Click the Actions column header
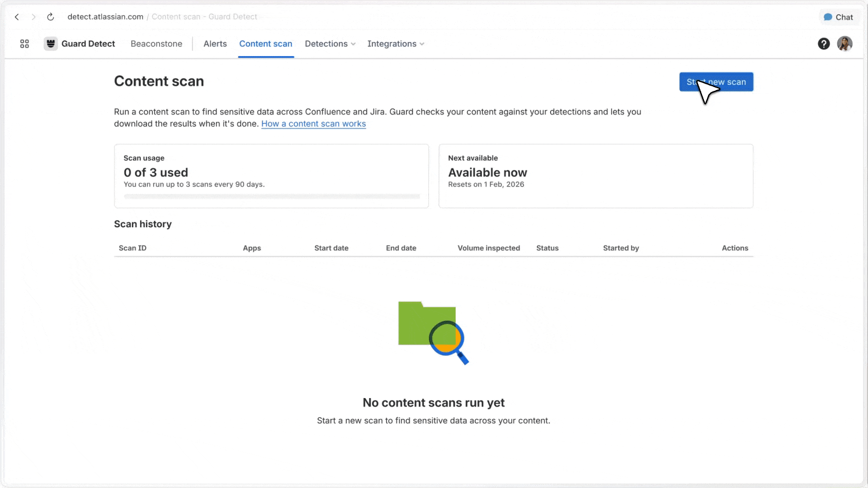868x488 pixels. tap(735, 248)
